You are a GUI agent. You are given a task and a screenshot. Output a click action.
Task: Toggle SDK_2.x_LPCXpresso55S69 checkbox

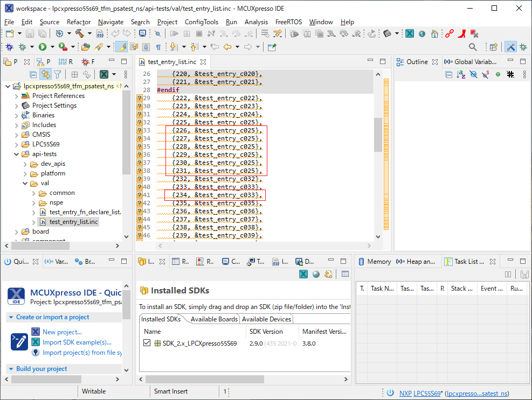[x=147, y=343]
